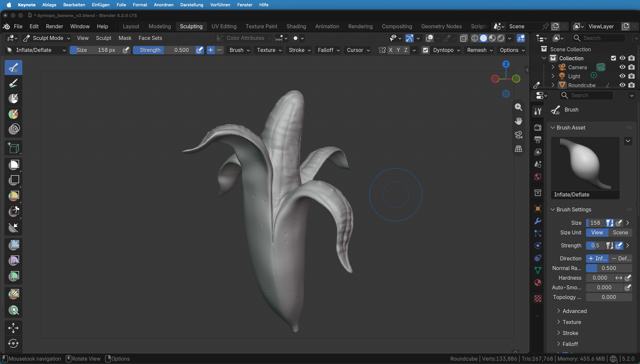Image resolution: width=640 pixels, height=364 pixels.
Task: Set size unit to Scene
Action: click(620, 232)
